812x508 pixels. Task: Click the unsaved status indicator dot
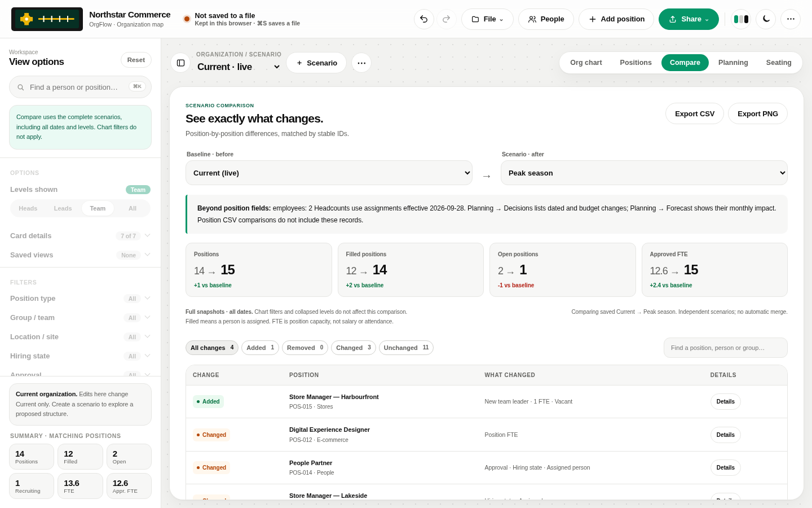coord(187,19)
